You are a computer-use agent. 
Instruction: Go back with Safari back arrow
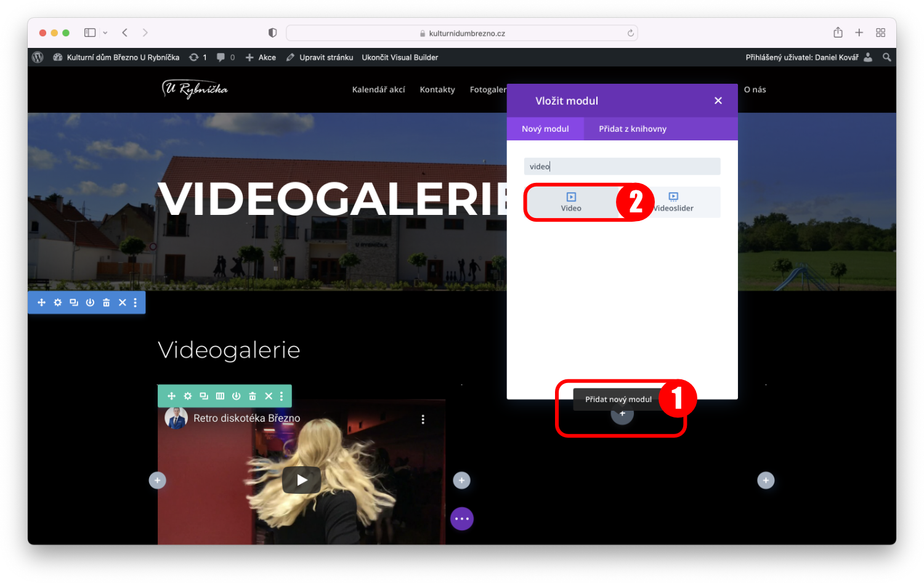124,33
